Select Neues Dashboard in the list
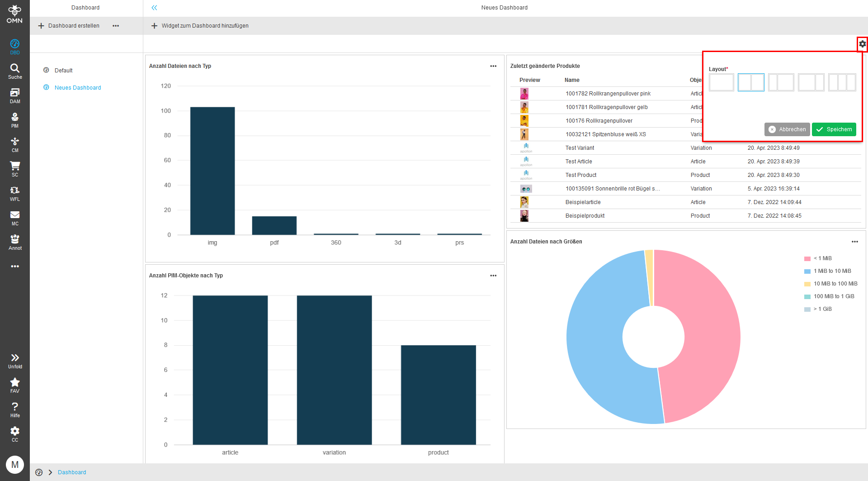This screenshot has width=868, height=481. pos(78,87)
